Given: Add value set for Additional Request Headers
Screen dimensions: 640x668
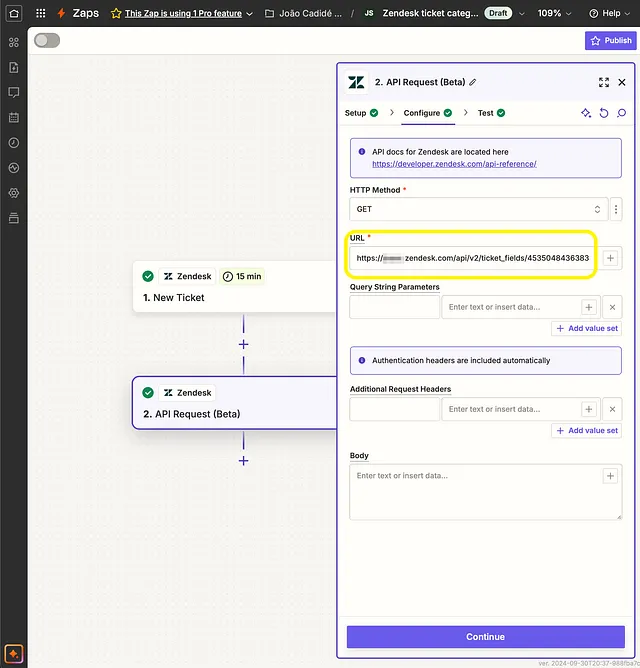Looking at the screenshot, I should pyautogui.click(x=586, y=431).
